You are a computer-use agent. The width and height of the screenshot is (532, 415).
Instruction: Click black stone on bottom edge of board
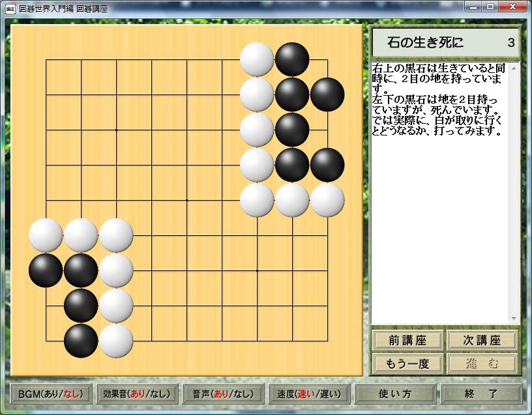click(x=81, y=341)
